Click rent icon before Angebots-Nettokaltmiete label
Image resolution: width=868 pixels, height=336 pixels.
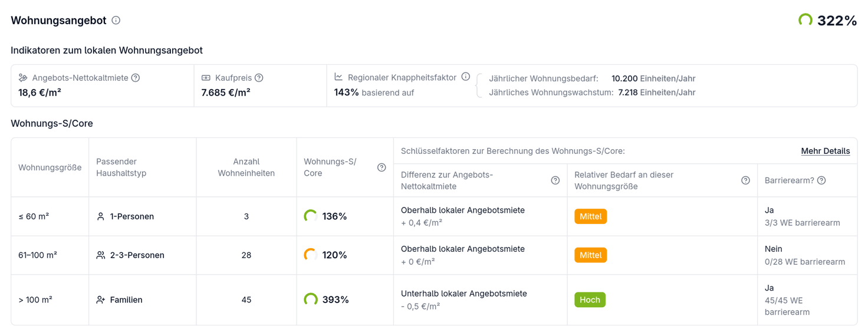pos(23,78)
